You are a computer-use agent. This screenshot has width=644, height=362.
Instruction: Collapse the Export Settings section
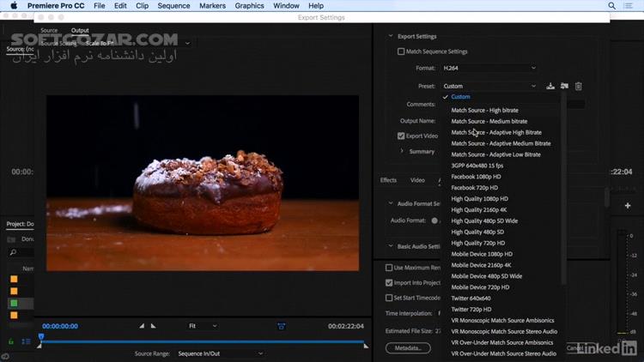[391, 36]
